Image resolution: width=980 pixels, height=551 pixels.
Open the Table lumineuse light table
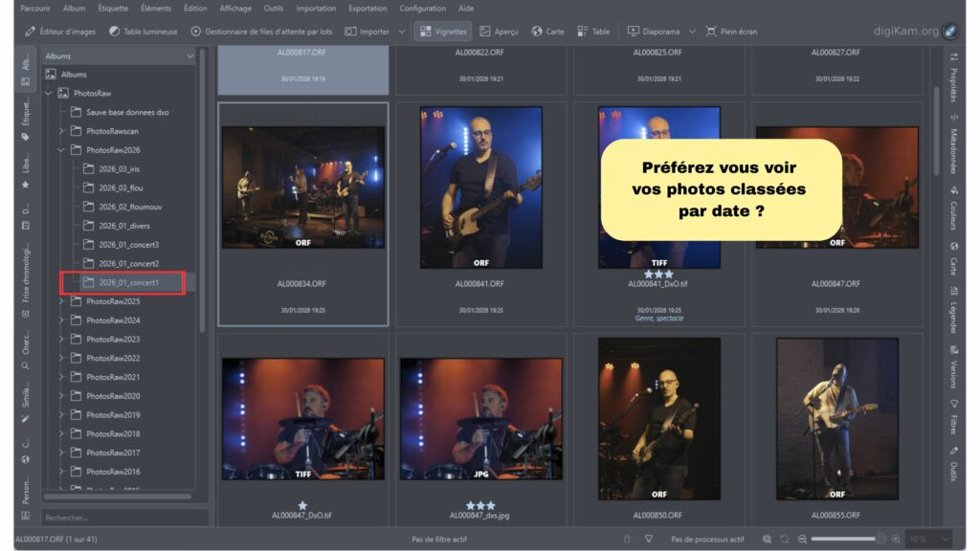(x=143, y=32)
